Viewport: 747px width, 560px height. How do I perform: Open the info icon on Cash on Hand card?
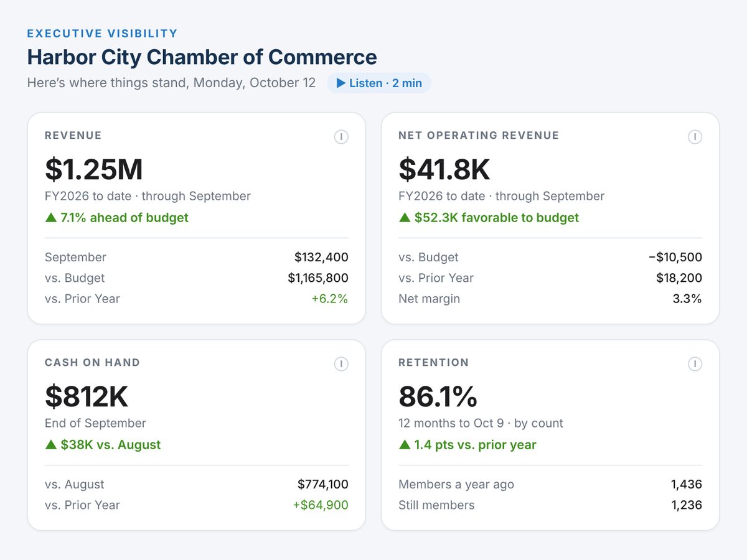click(341, 364)
